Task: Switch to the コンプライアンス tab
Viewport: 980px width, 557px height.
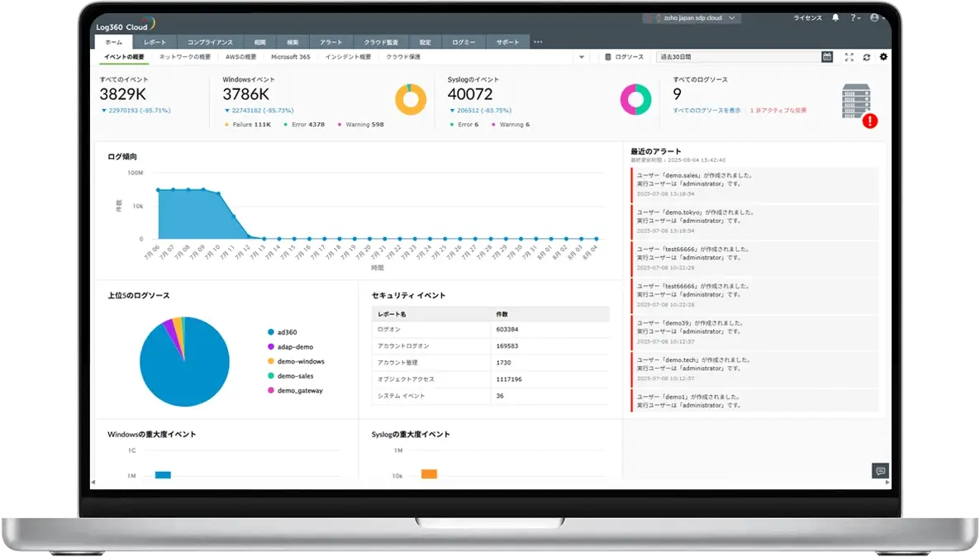Action: (210, 42)
